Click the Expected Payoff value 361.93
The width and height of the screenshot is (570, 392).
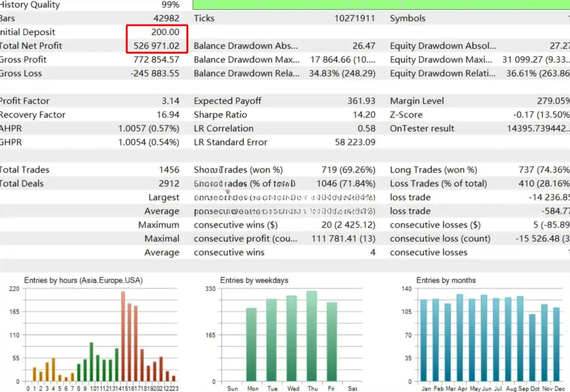[361, 101]
